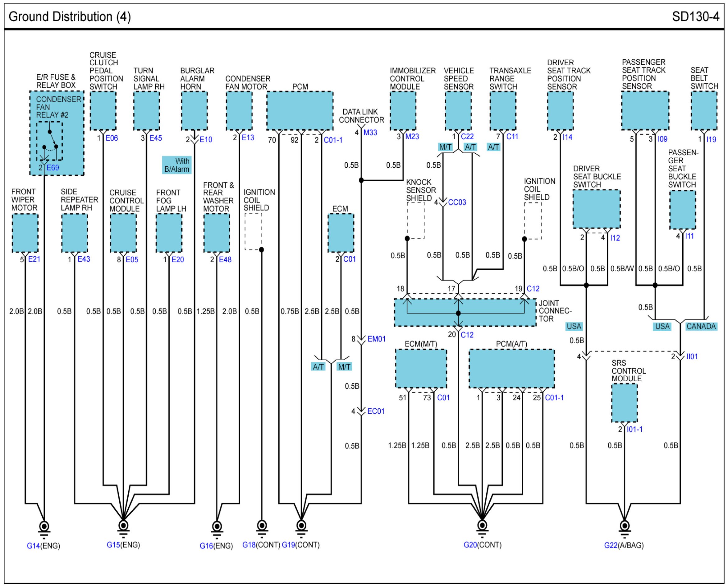Click the CANADA option tag
The image size is (728, 586).
click(701, 327)
